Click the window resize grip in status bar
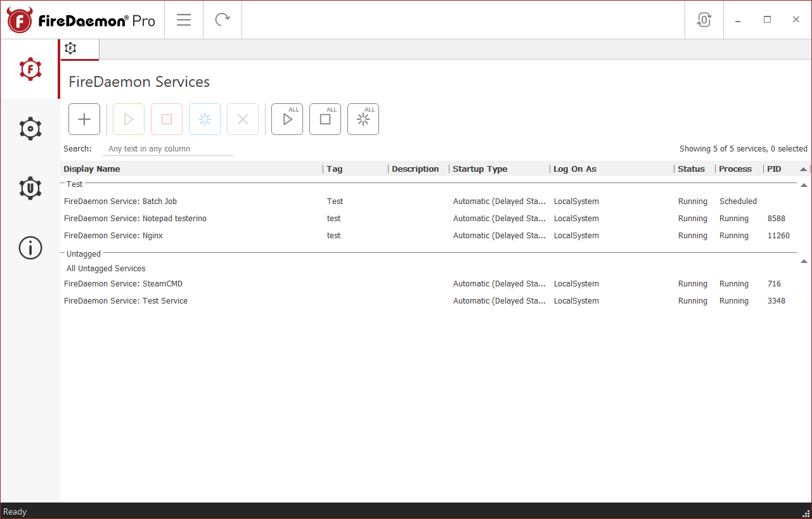The width and height of the screenshot is (812, 519). [x=806, y=513]
